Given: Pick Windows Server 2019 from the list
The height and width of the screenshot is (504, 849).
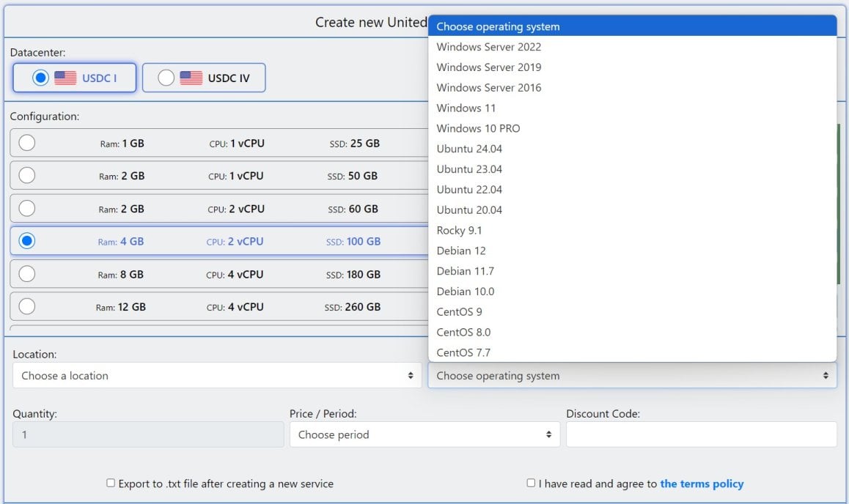Looking at the screenshot, I should 633,67.
